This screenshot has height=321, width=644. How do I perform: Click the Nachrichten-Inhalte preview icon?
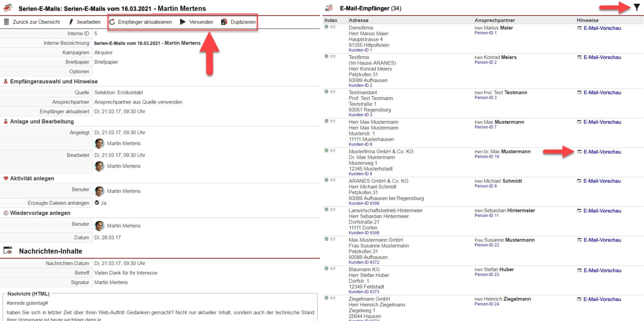[8, 251]
